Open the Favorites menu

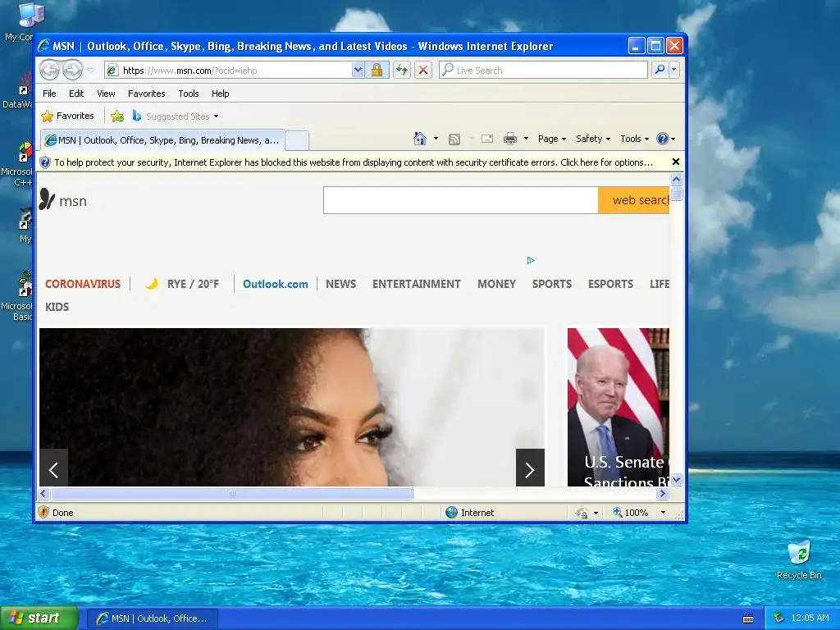(x=146, y=94)
